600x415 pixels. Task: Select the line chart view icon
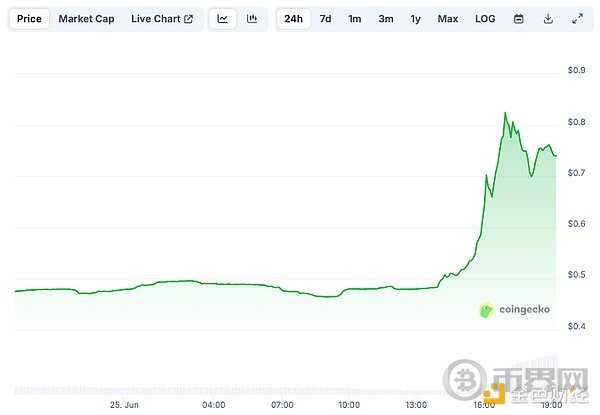tap(223, 19)
